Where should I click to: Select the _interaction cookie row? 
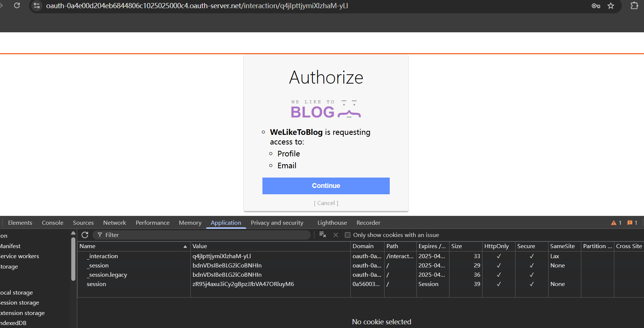coord(360,256)
